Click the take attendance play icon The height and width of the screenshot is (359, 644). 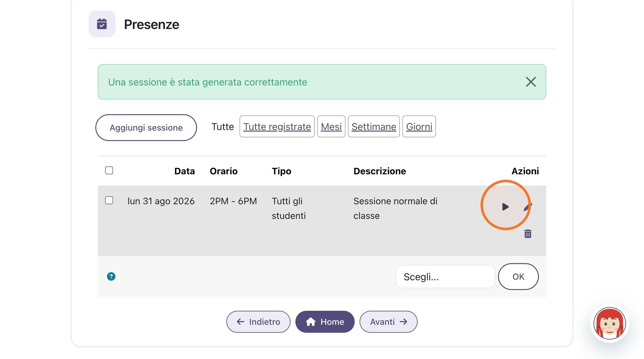(505, 207)
